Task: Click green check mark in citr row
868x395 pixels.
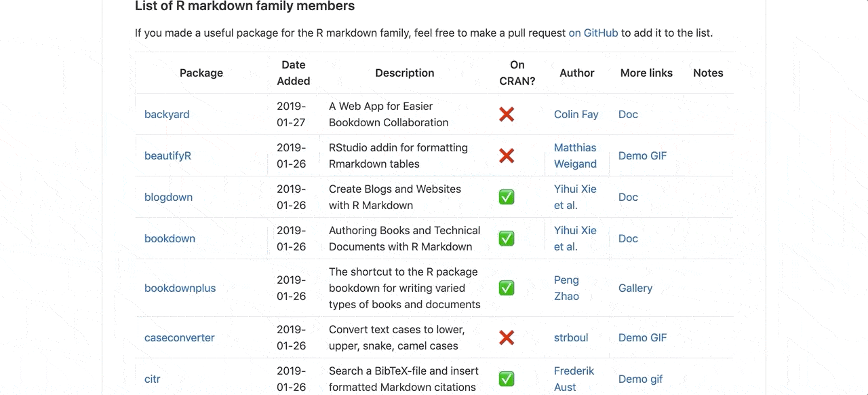Action: pyautogui.click(x=507, y=379)
